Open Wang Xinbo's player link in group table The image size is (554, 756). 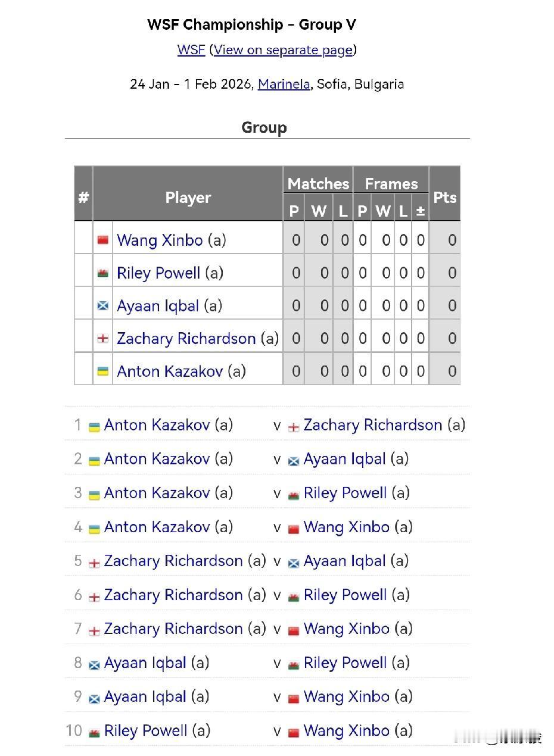click(x=160, y=240)
